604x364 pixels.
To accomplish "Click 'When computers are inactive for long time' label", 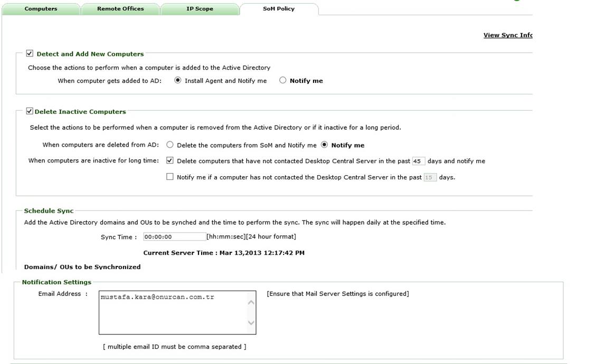I will tap(93, 160).
